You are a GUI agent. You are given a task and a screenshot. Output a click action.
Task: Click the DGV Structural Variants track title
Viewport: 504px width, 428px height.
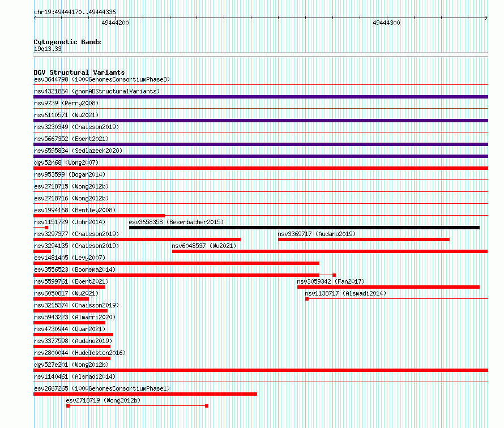click(79, 72)
